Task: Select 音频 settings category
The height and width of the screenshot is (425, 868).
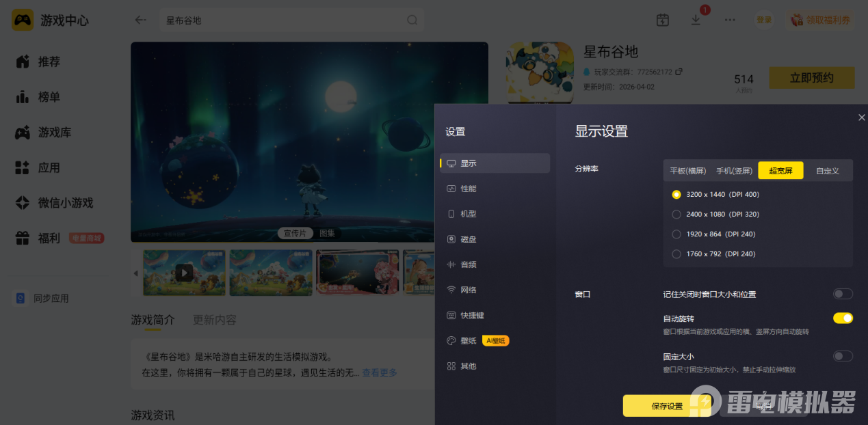Action: click(x=495, y=264)
